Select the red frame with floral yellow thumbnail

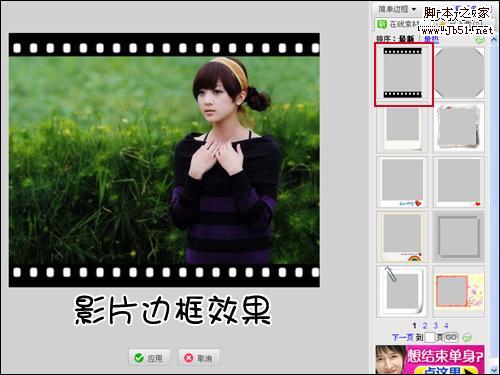tap(459, 291)
